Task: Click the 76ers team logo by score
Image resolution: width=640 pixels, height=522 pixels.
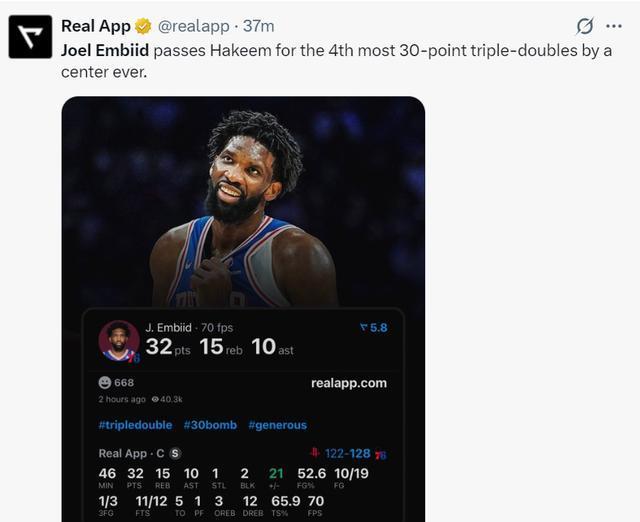Action: tap(380, 455)
